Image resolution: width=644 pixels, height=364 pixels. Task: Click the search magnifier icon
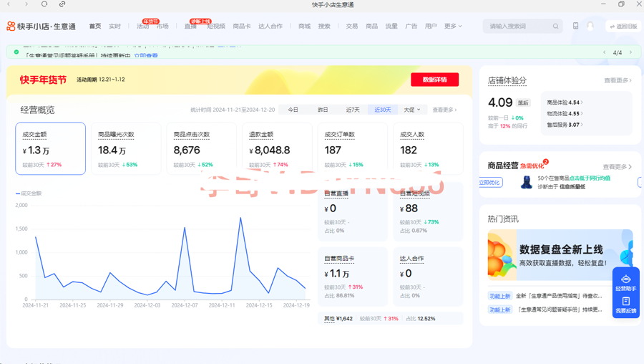pos(555,27)
